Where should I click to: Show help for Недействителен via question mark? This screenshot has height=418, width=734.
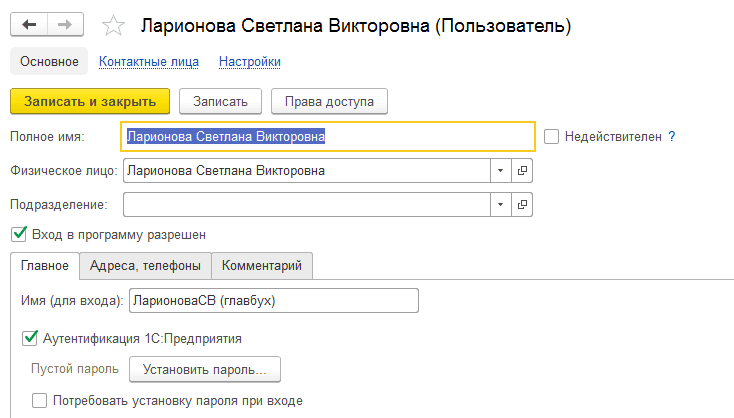[x=672, y=137]
